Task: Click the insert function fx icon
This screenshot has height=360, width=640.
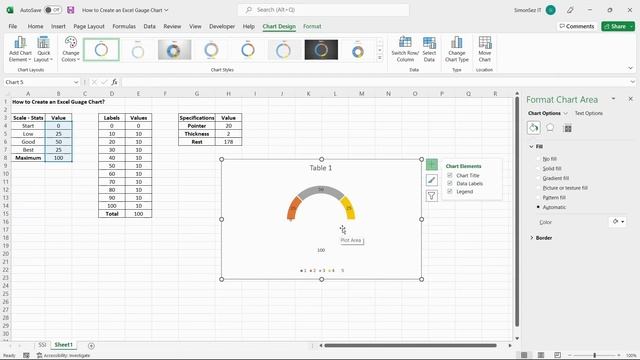Action: pos(114,82)
